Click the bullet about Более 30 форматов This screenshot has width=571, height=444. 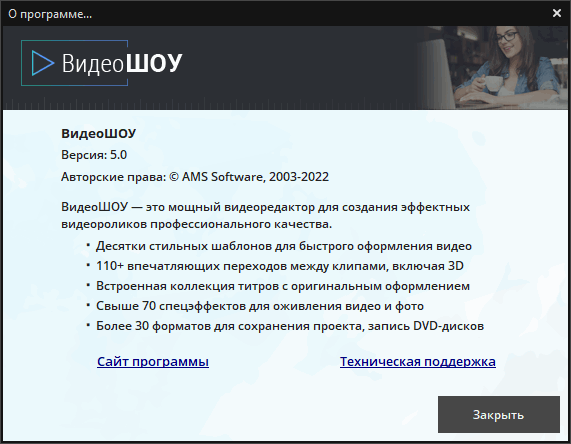tap(290, 326)
